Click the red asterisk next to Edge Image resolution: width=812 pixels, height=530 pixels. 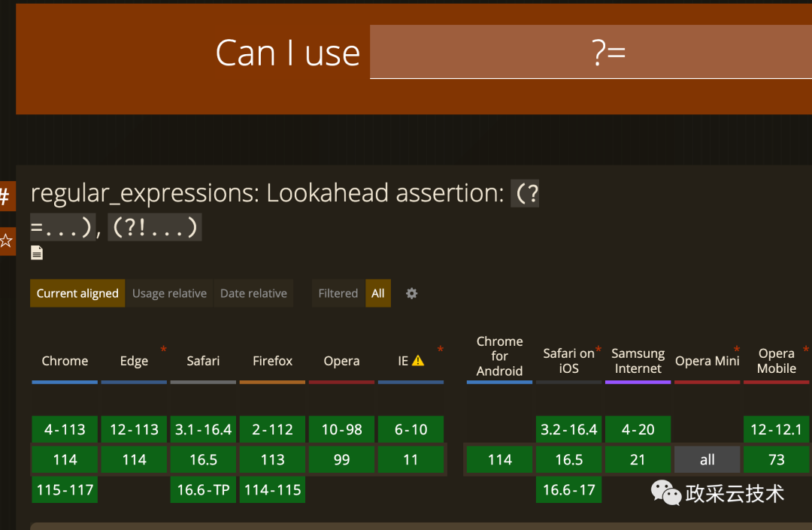163,350
